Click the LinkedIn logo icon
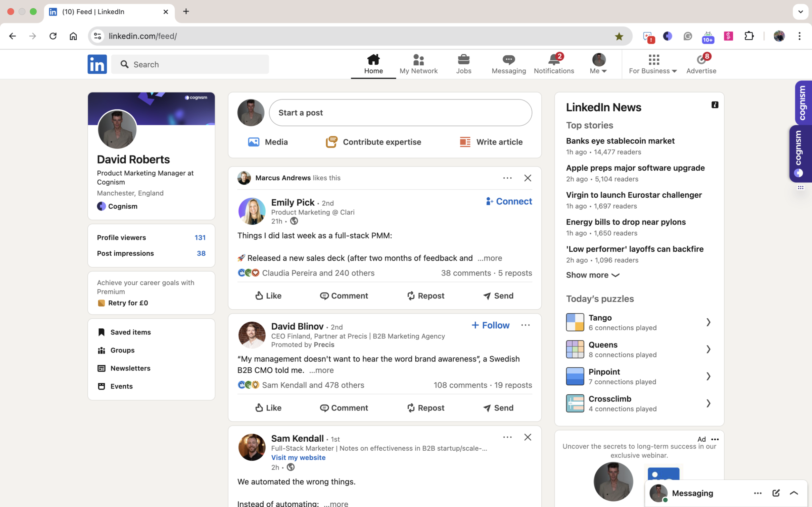The width and height of the screenshot is (812, 507). click(x=97, y=64)
